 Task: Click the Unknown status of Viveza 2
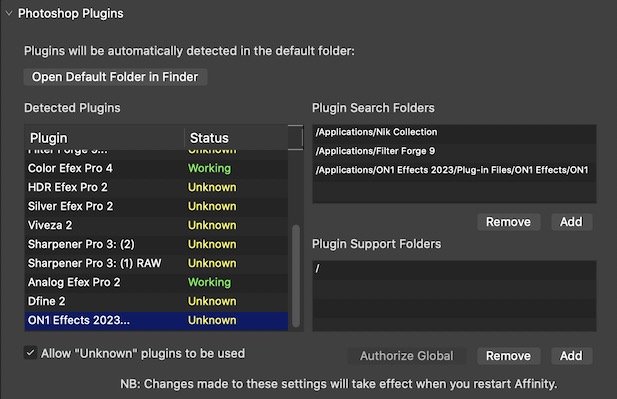[x=212, y=225]
